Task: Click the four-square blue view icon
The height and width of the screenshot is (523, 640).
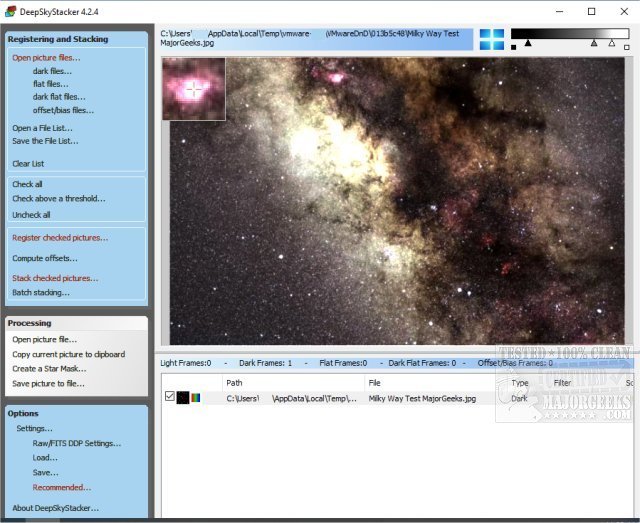Action: coord(491,39)
